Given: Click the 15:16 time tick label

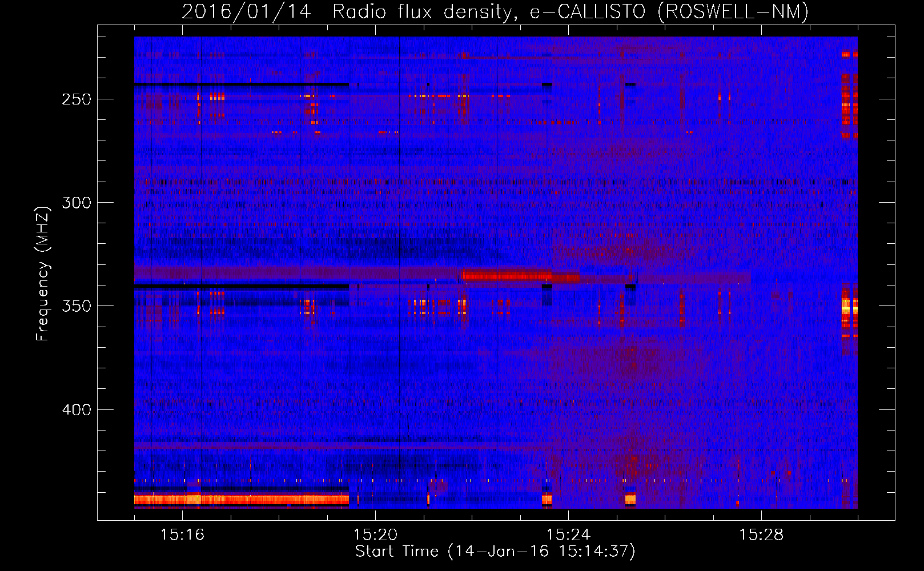Looking at the screenshot, I should pos(182,534).
